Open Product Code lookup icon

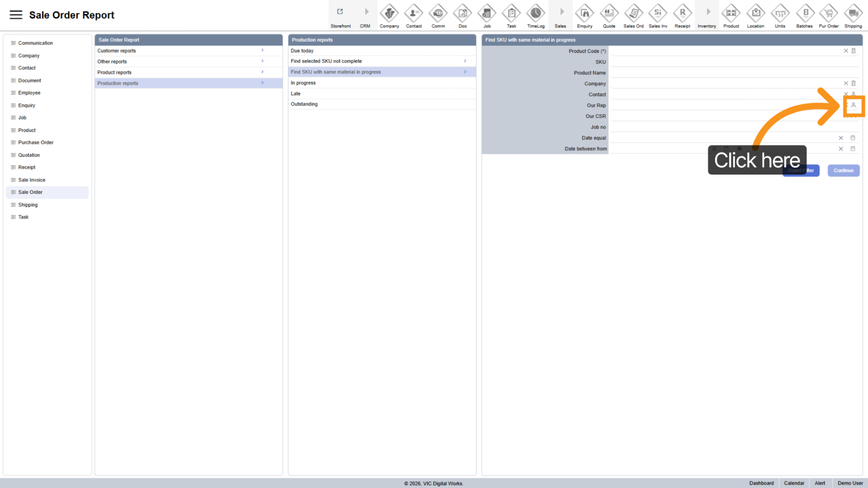click(x=854, y=51)
